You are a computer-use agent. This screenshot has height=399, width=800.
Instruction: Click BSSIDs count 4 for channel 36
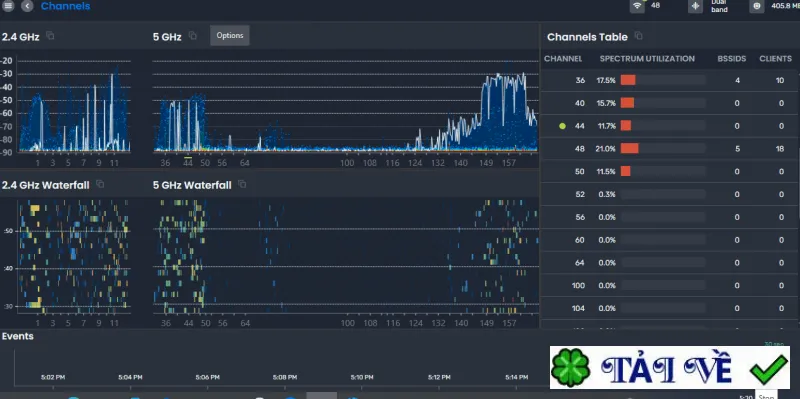[x=737, y=80]
